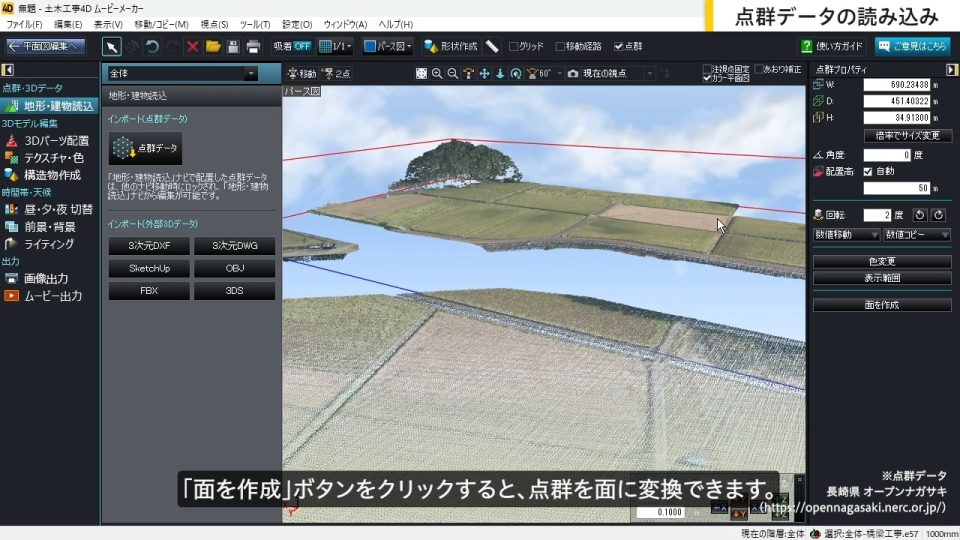Image resolution: width=960 pixels, height=540 pixels.
Task: Click the printer icon in toolbar
Action: pos(254,46)
